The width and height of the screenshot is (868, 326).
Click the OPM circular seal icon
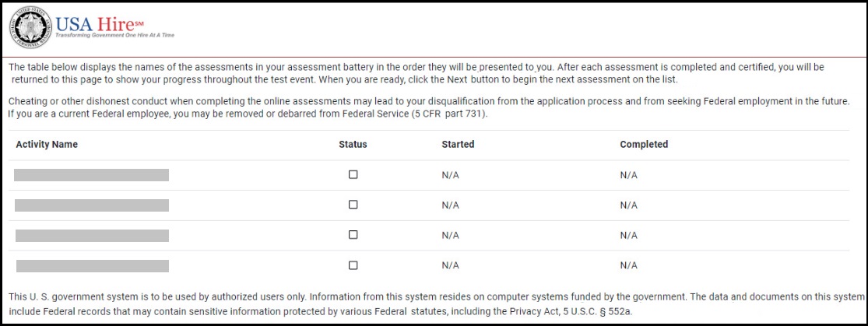tap(30, 28)
